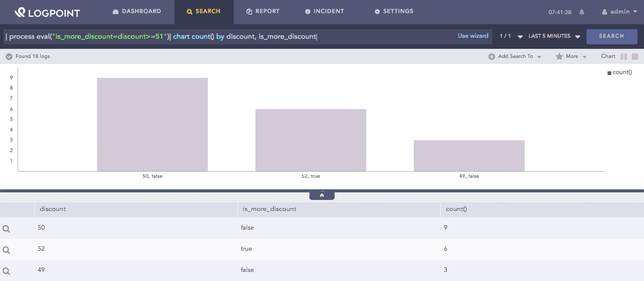Toggle the count() legend series

(619, 73)
